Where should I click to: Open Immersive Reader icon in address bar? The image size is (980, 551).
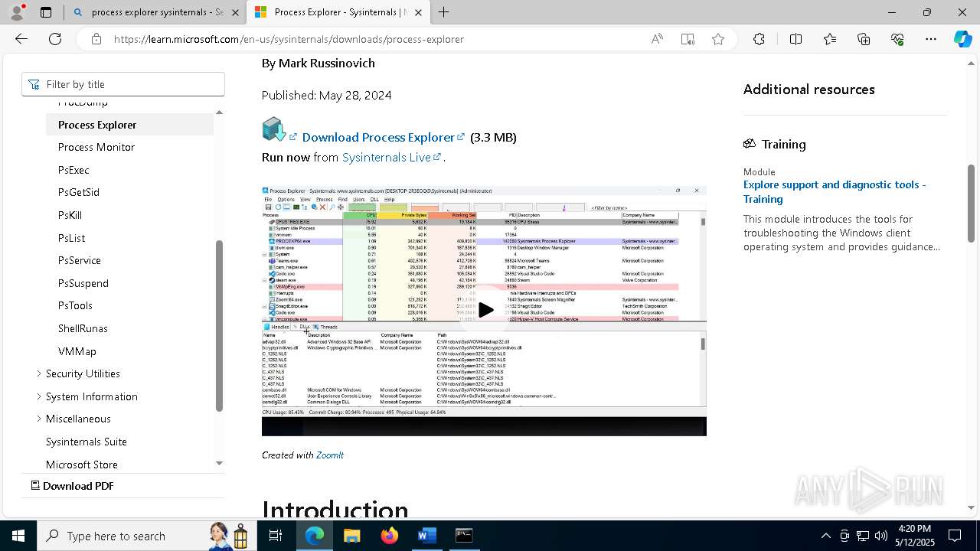coord(688,39)
